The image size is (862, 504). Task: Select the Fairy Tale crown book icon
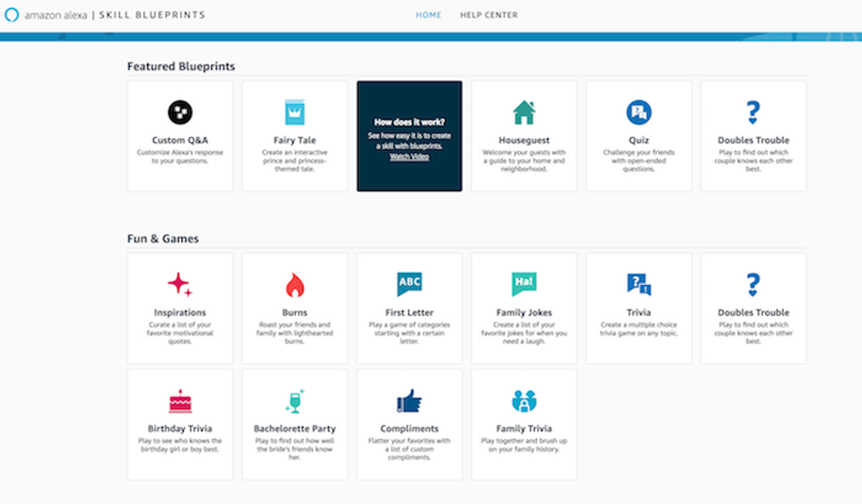coord(295,112)
